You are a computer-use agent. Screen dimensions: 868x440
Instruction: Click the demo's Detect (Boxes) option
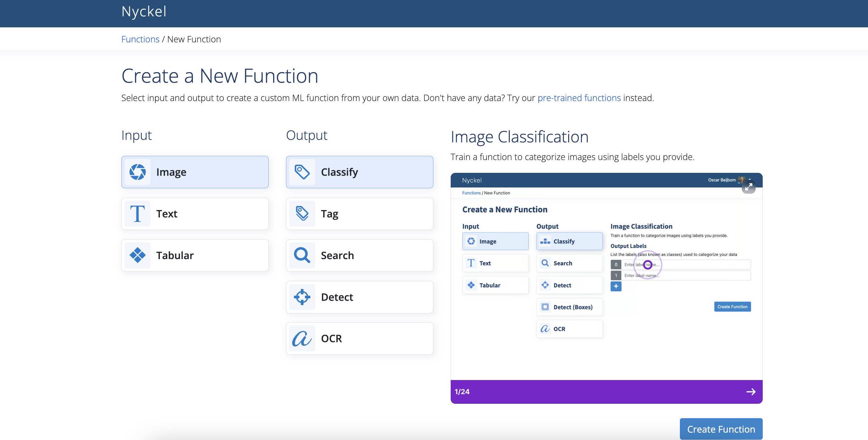point(569,307)
